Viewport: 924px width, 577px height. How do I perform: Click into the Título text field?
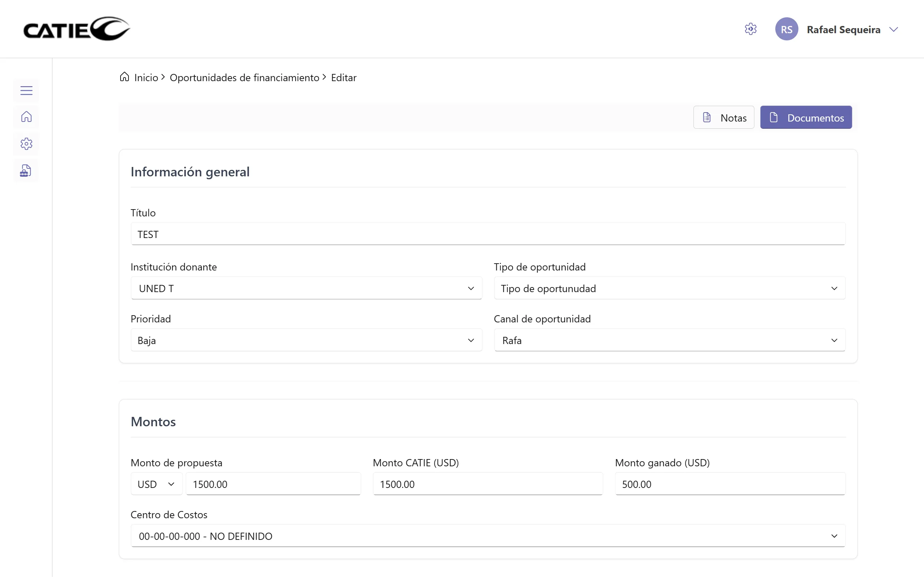click(488, 234)
